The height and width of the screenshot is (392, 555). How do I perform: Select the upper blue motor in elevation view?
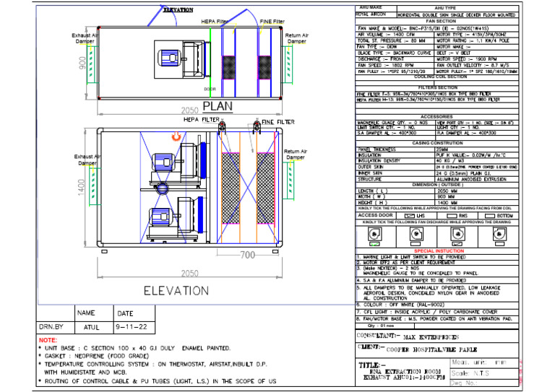click(163, 162)
